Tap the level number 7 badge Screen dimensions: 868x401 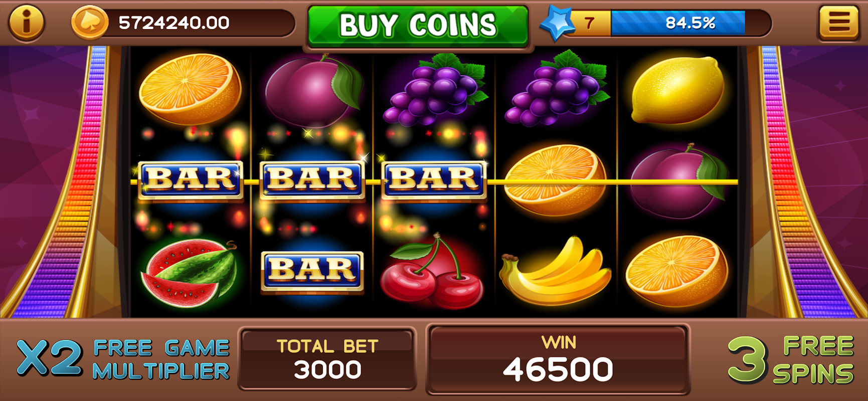[590, 23]
